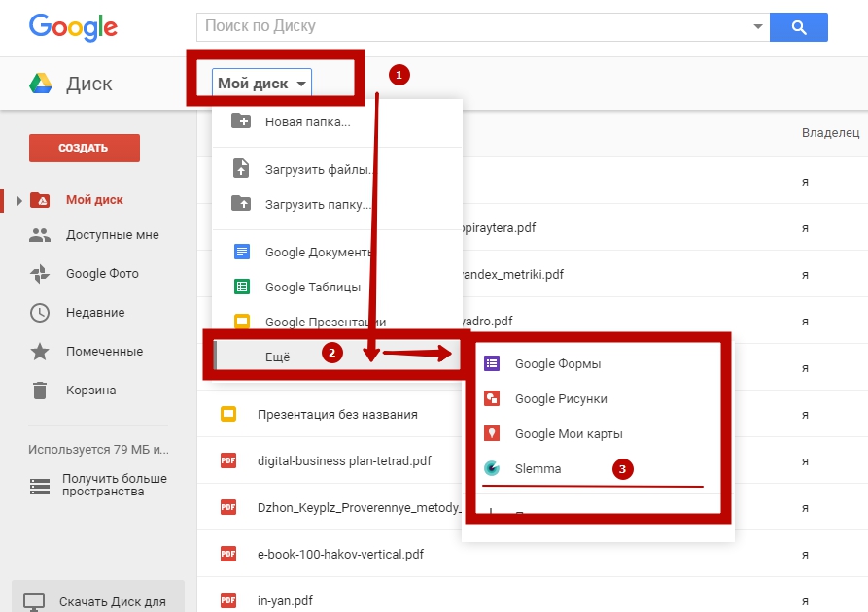The image size is (868, 612).
Task: Click green Google Sheets icon
Action: (x=242, y=287)
